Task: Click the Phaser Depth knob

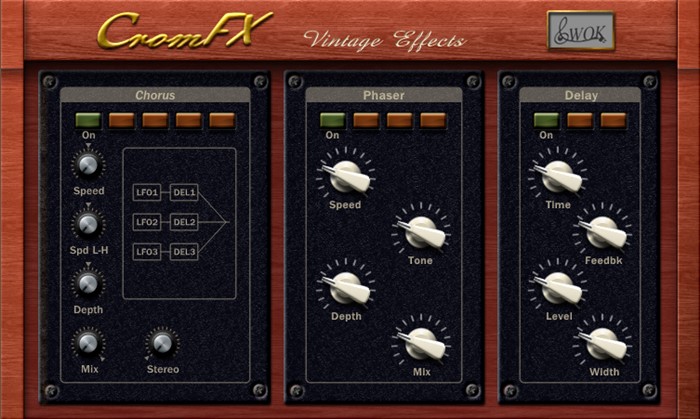Action: (346, 288)
